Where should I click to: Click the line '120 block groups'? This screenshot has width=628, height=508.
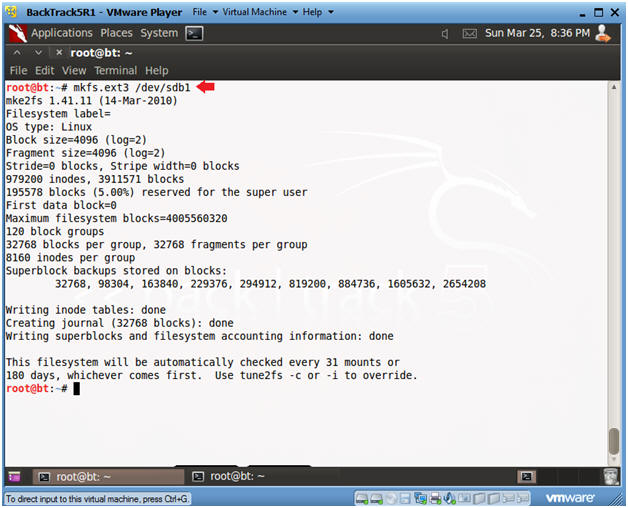click(54, 232)
